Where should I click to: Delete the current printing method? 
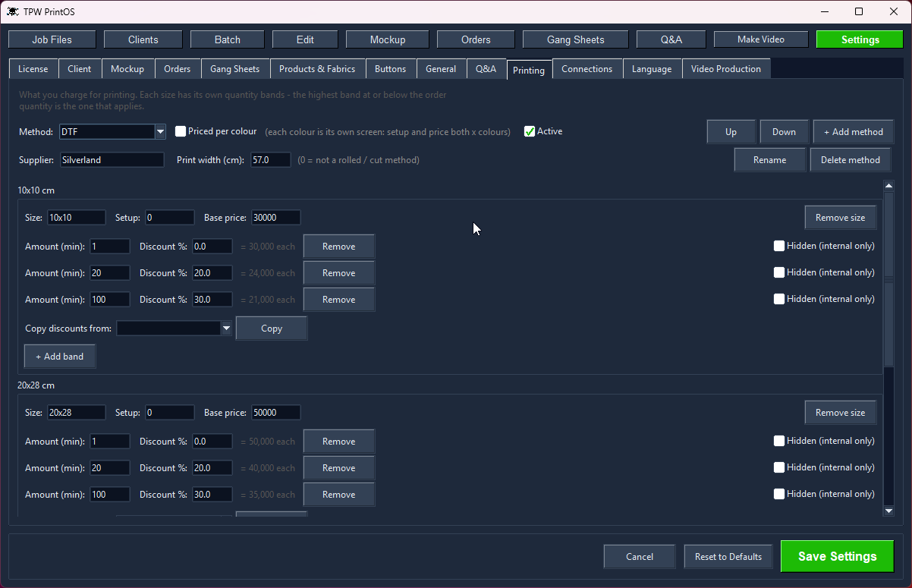click(851, 160)
